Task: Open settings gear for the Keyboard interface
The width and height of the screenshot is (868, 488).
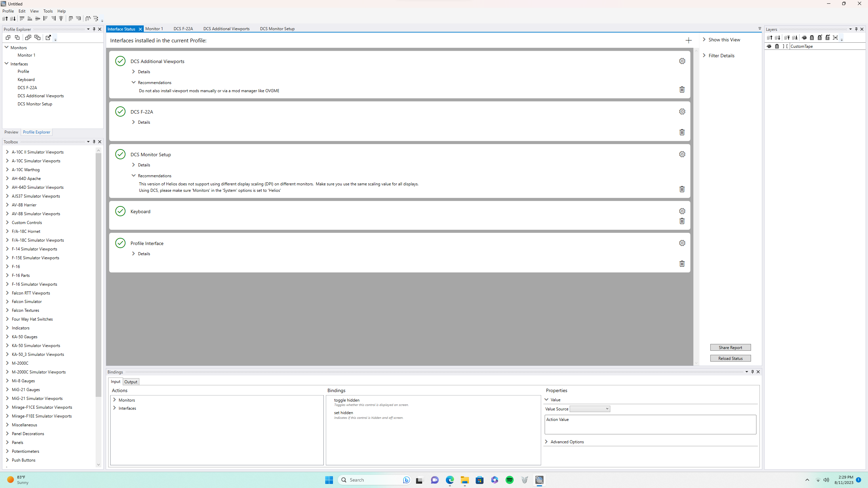Action: 682,211
